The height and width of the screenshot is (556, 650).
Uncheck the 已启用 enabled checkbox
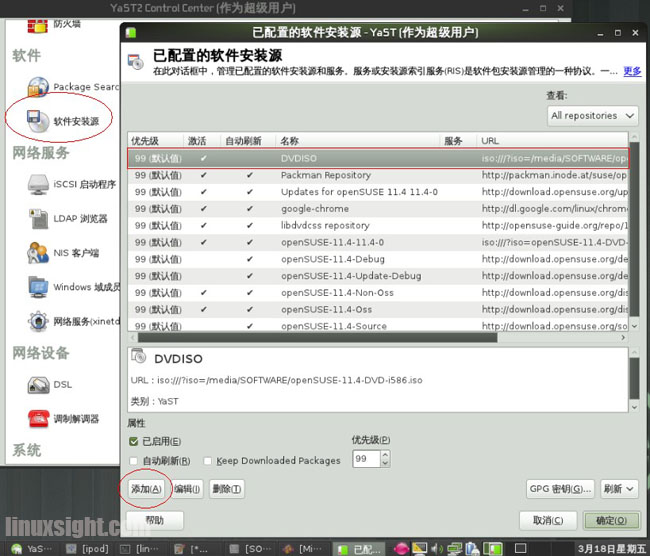coord(133,441)
